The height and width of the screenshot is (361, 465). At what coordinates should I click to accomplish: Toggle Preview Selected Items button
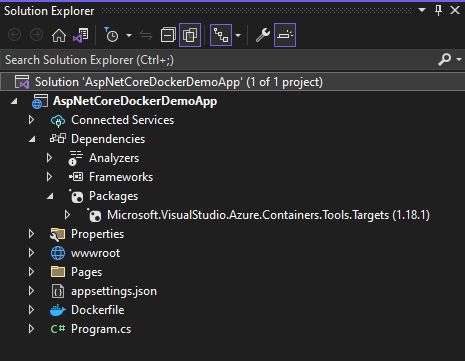tap(285, 35)
